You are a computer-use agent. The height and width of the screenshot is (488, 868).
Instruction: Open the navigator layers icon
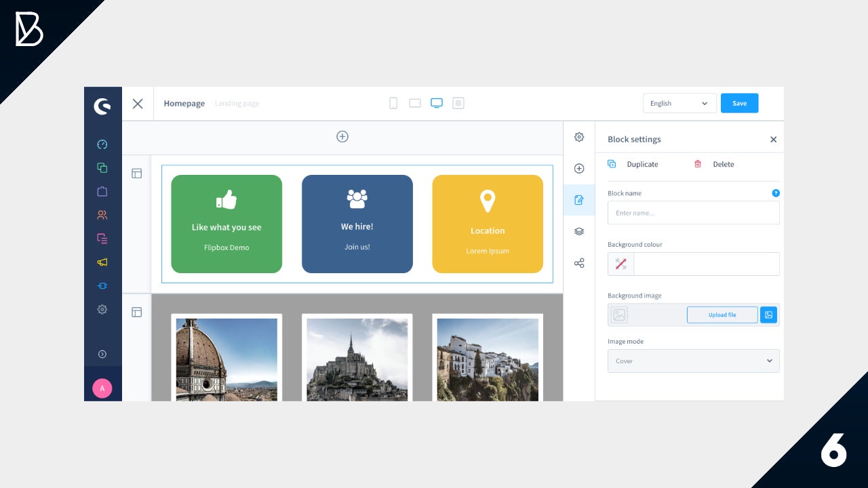(x=579, y=231)
